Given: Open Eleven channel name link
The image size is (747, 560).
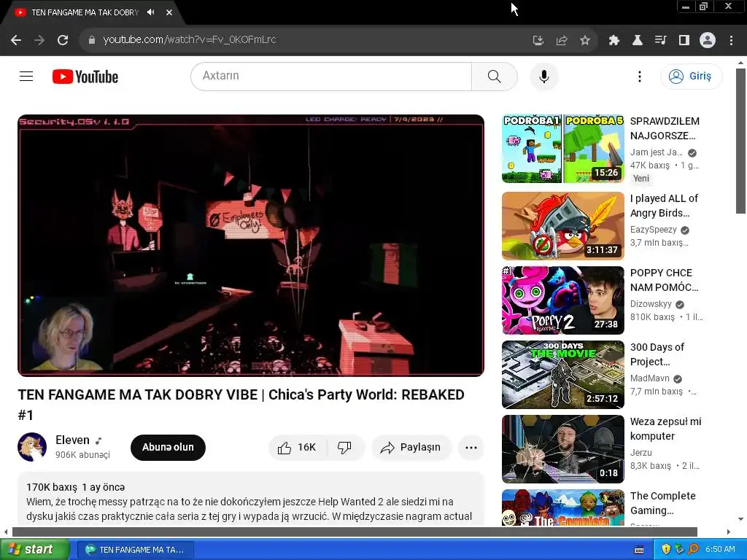Looking at the screenshot, I should (72, 440).
